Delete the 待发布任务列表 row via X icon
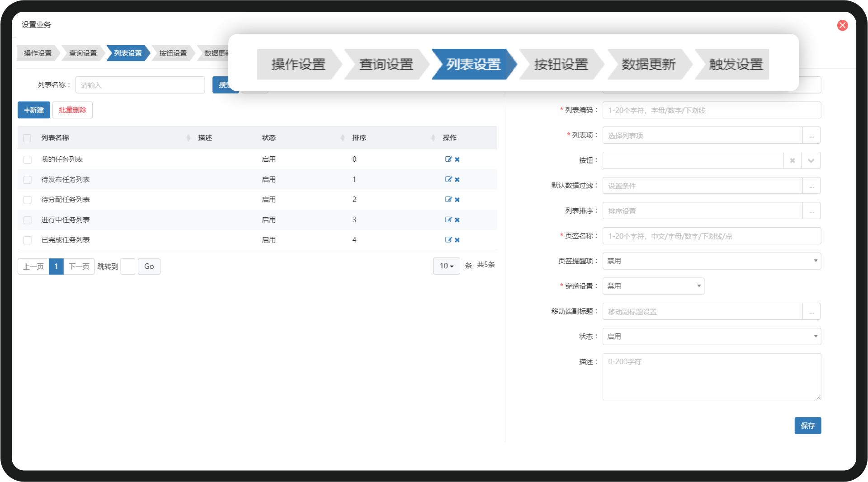This screenshot has width=868, height=482. click(x=457, y=180)
